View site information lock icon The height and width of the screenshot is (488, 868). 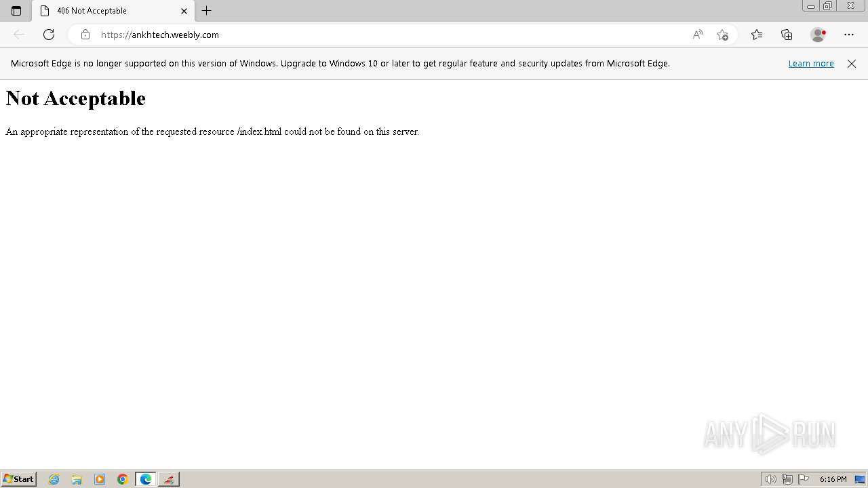click(x=85, y=35)
